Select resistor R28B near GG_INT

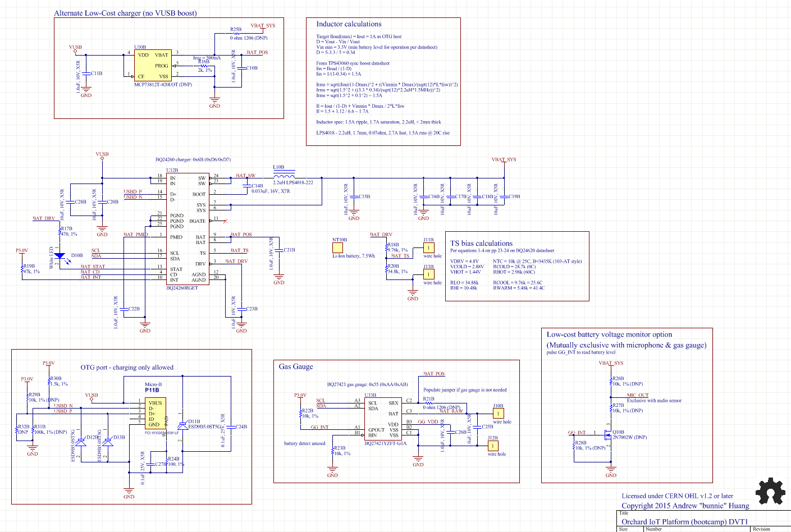[574, 446]
